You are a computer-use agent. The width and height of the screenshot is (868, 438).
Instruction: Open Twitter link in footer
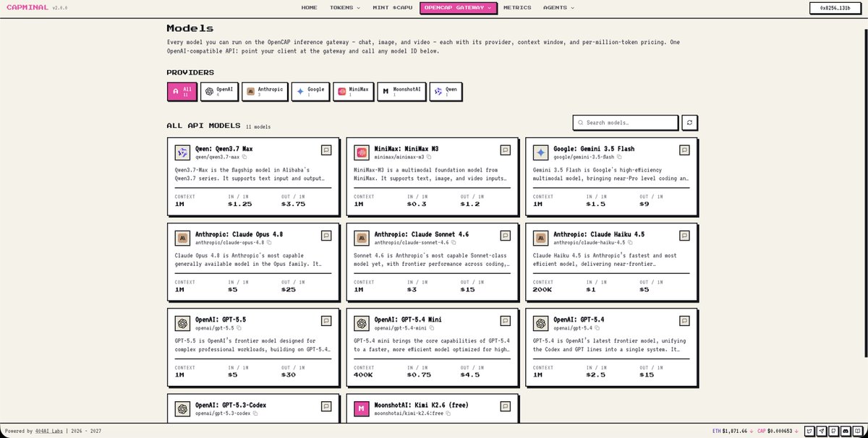811,431
